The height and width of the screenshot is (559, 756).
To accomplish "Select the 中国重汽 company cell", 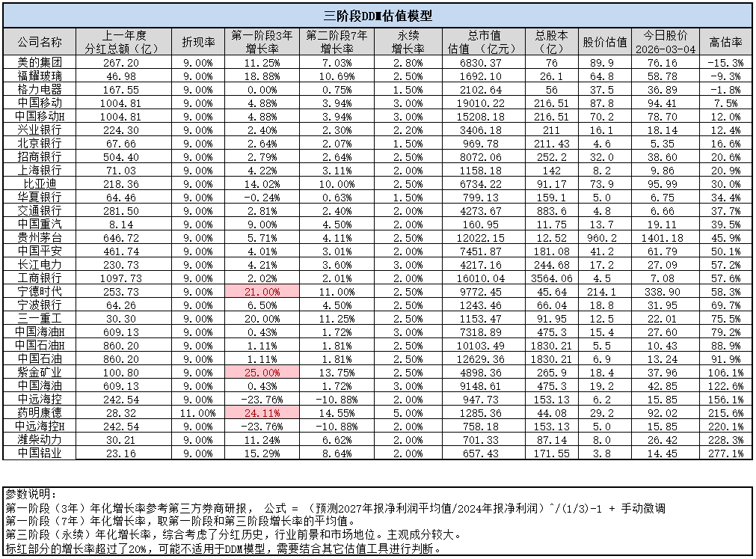I will click(x=40, y=224).
